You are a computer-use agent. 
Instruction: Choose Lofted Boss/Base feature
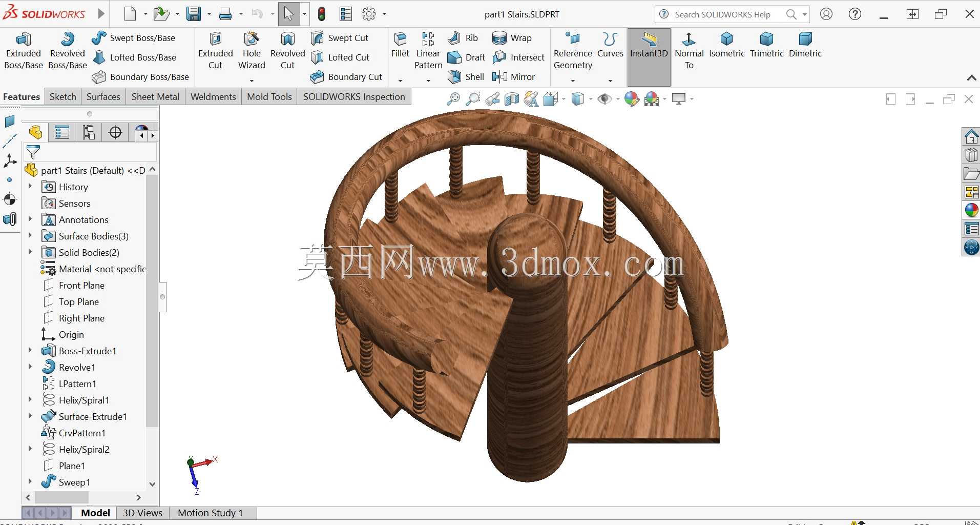[x=134, y=57]
